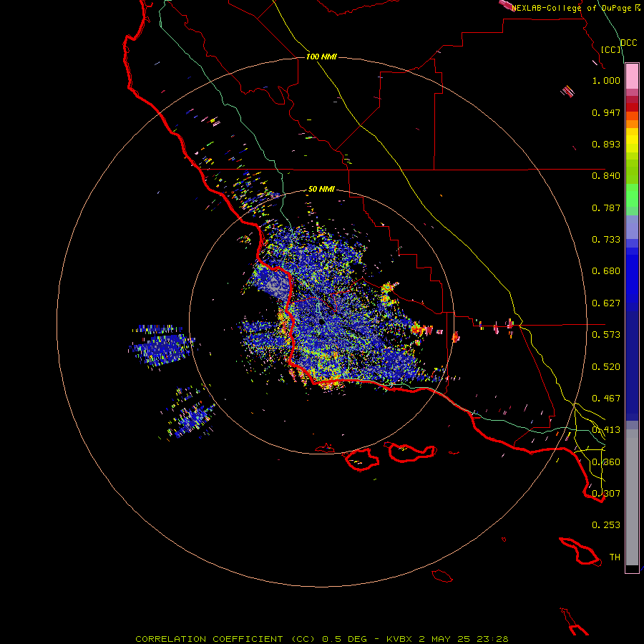
Task: Click the gray band at the color scale bottom
Action: [x=632, y=497]
